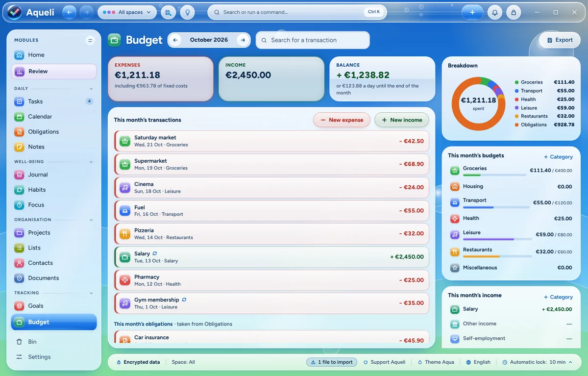The width and height of the screenshot is (588, 376).
Task: Click Encrypted data status entry
Action: point(138,362)
